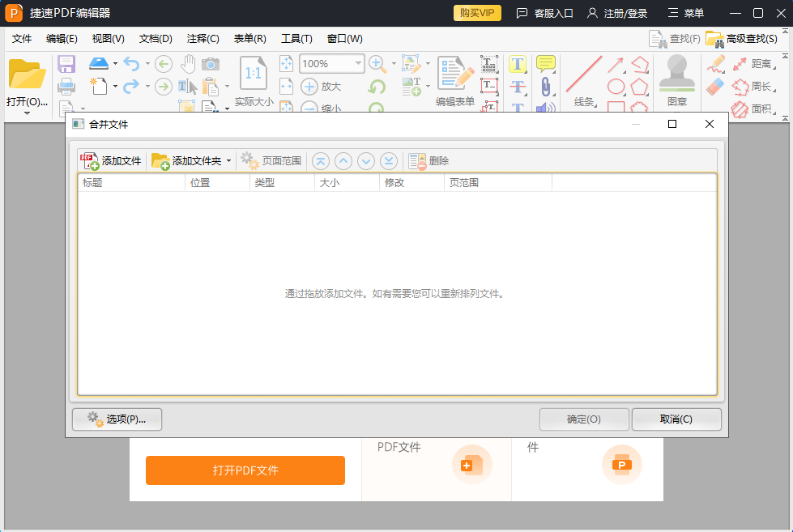Open the 工具(T) menu
793x532 pixels.
click(x=296, y=38)
